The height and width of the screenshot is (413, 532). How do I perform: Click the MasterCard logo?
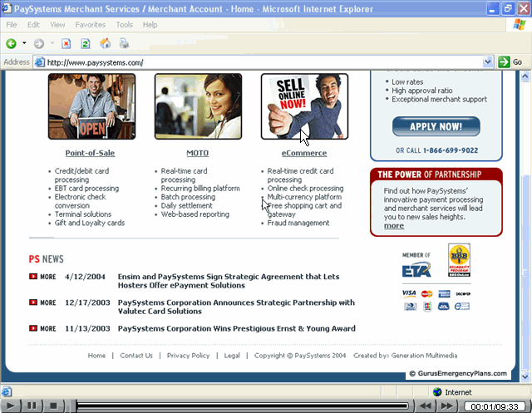point(426,293)
